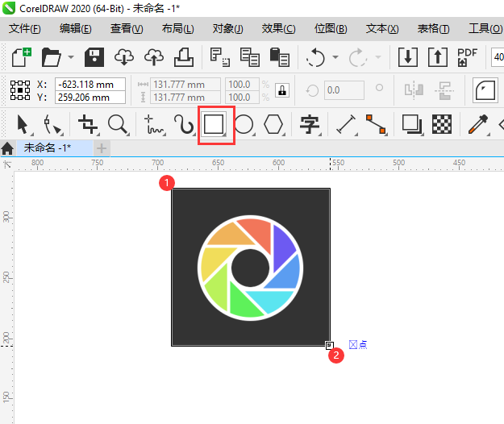Open a file with folder icon

(51, 57)
